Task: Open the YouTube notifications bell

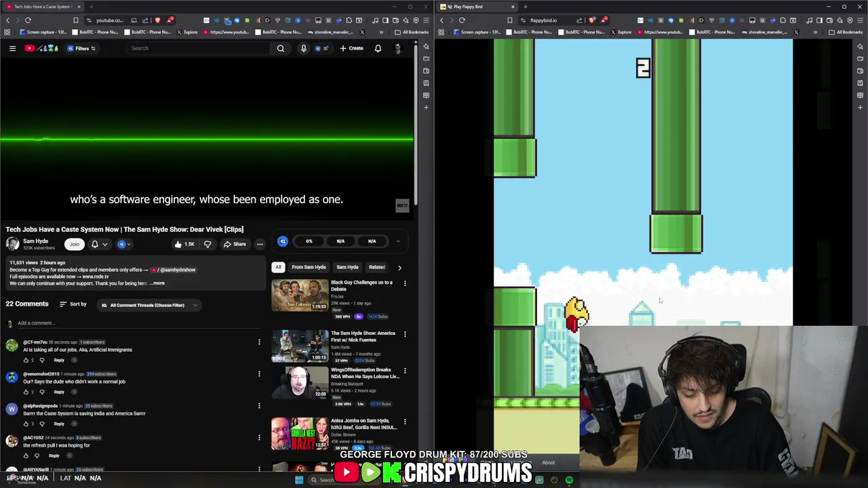Action: tap(378, 48)
